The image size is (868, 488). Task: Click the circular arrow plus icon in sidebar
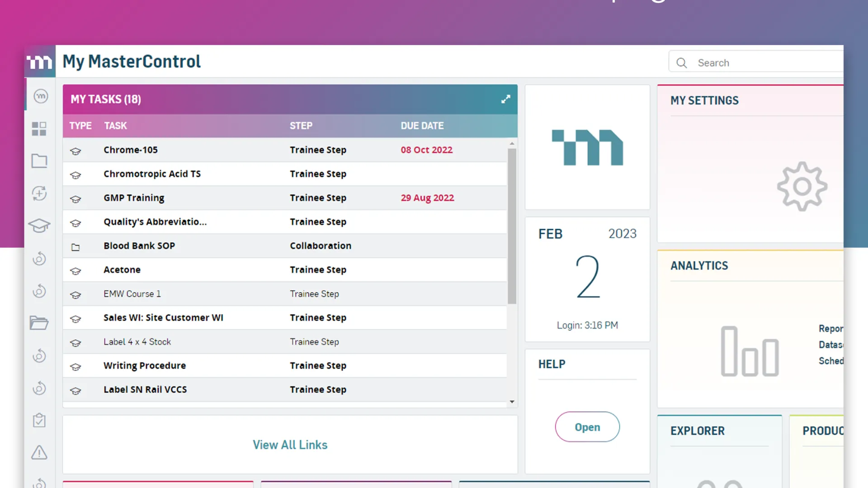pos(39,193)
